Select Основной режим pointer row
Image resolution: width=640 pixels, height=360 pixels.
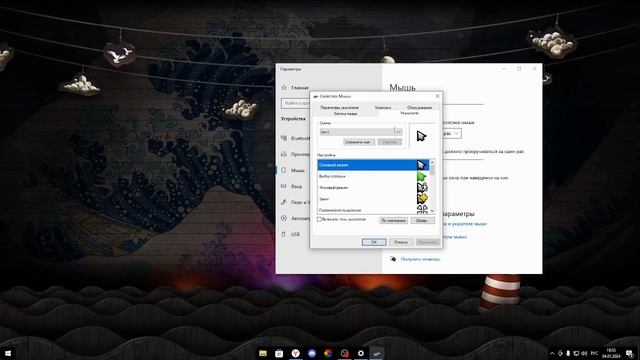pyautogui.click(x=373, y=165)
